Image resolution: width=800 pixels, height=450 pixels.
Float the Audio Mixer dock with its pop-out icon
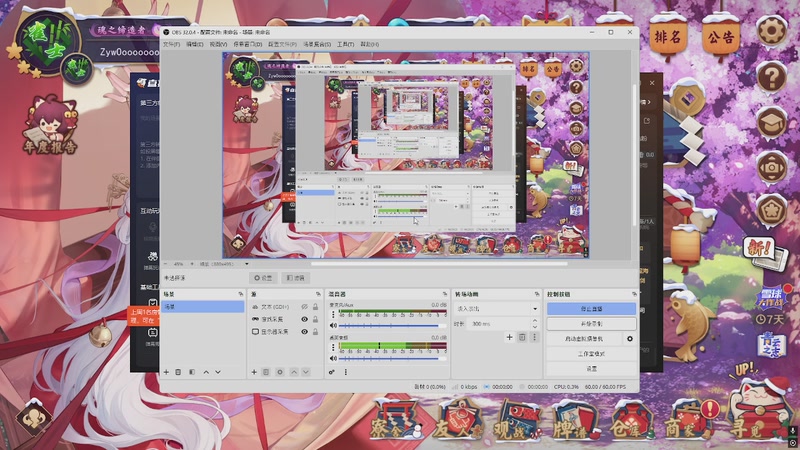[445, 294]
